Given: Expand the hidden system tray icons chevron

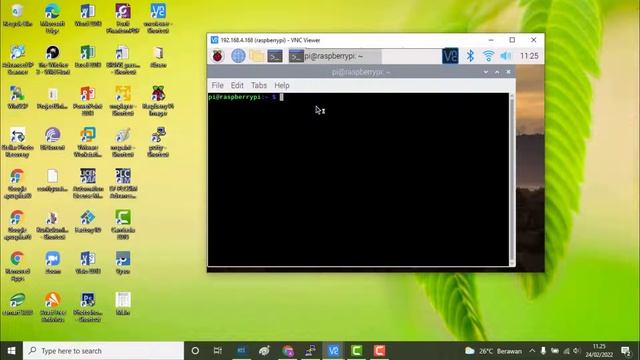Looking at the screenshot, I should pyautogui.click(x=532, y=351).
